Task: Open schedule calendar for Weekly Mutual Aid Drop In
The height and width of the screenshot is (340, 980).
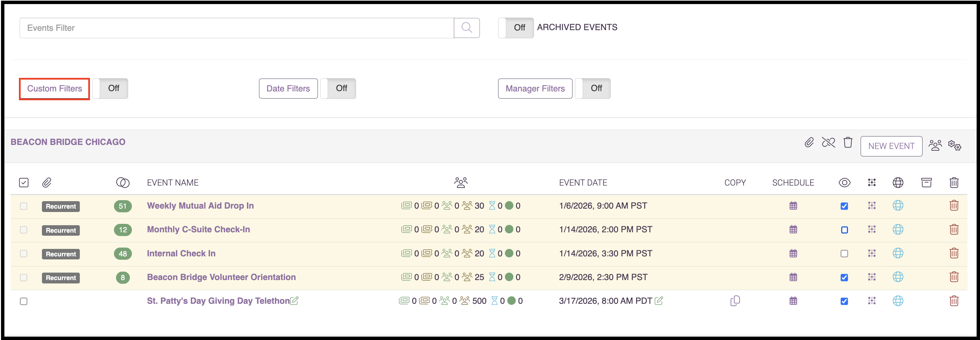Action: coord(793,206)
